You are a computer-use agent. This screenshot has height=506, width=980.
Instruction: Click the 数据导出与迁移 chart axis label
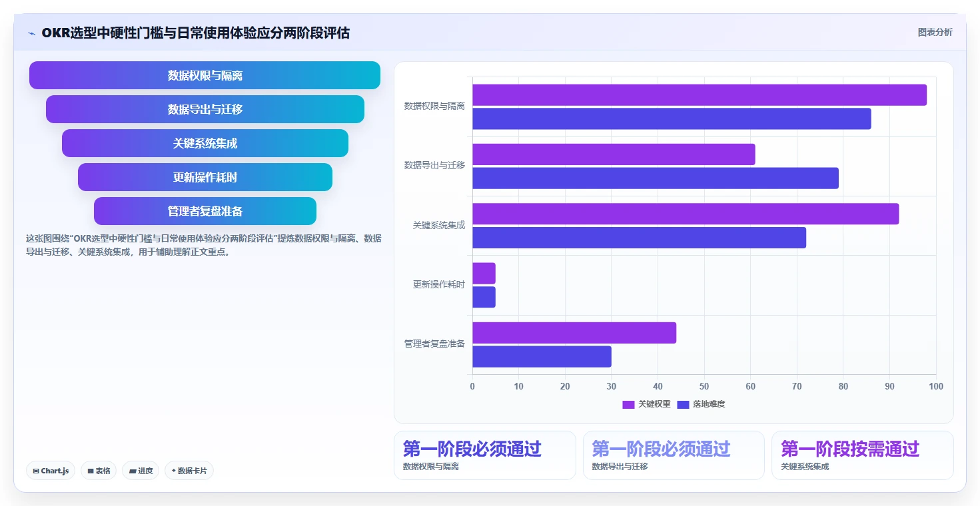coord(434,165)
